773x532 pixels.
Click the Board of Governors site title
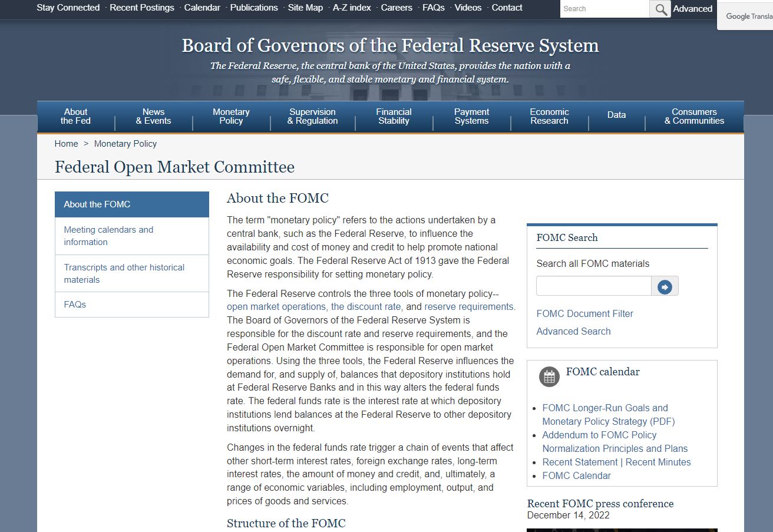[x=390, y=45]
